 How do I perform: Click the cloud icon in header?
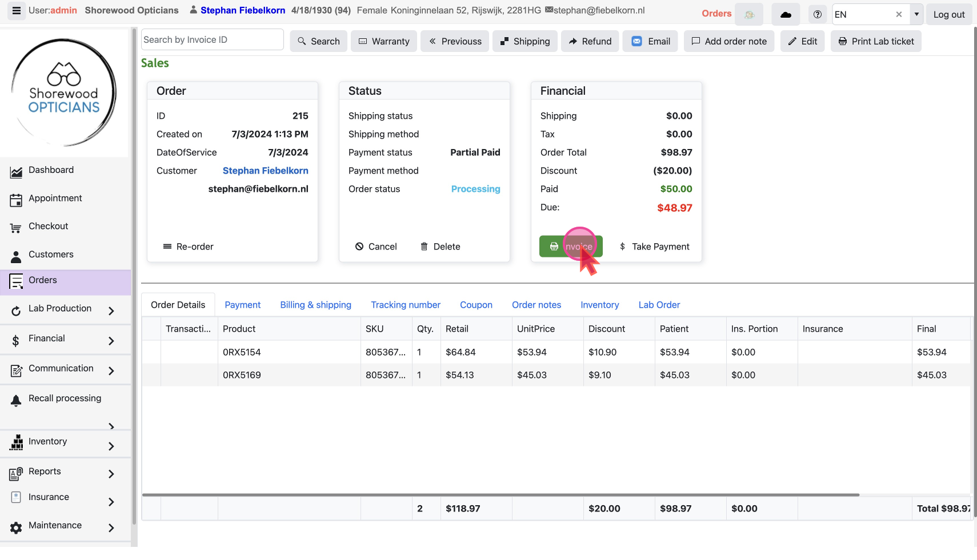(786, 15)
